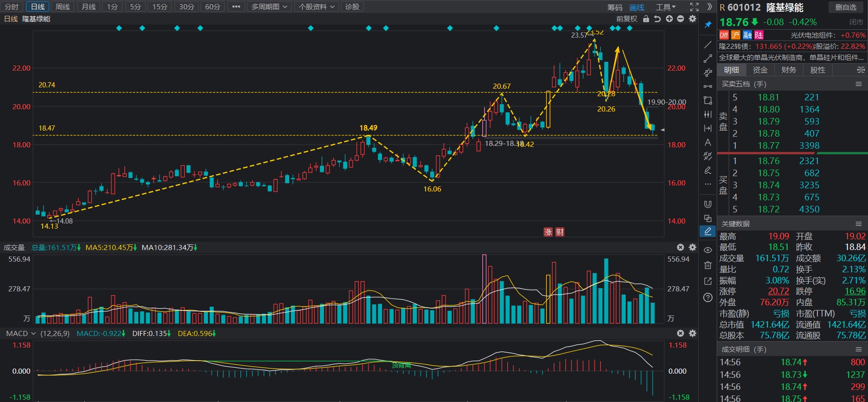Open the 多周期图 dropdown

coord(270,7)
